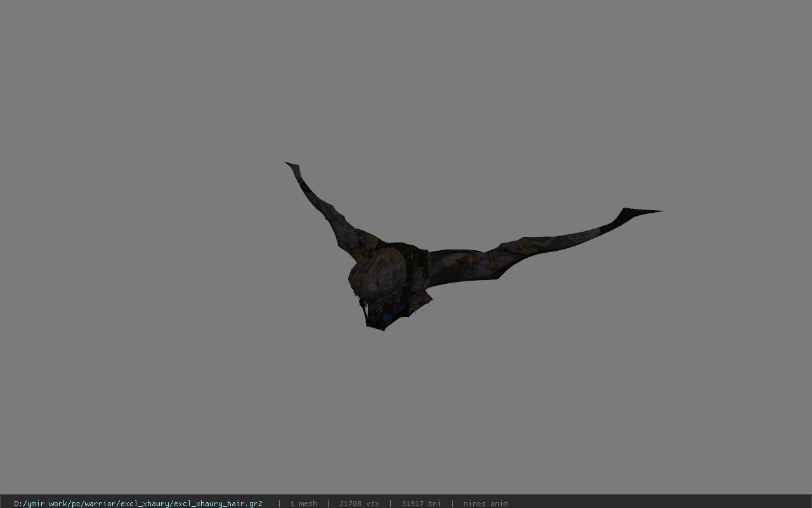
Task: Click the '31917 tri' triangle count
Action: click(421, 504)
